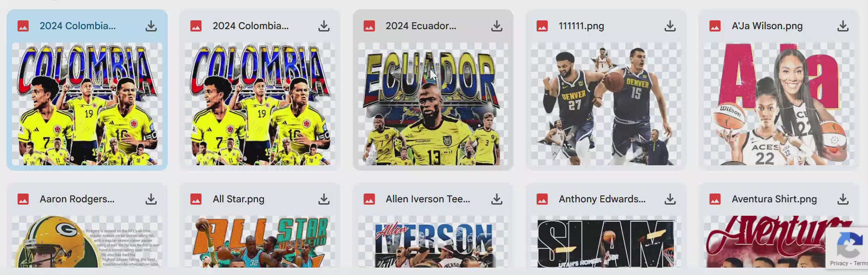The image size is (868, 275).
Task: Open the Allen Iverson design thumbnail
Action: pyautogui.click(x=433, y=242)
